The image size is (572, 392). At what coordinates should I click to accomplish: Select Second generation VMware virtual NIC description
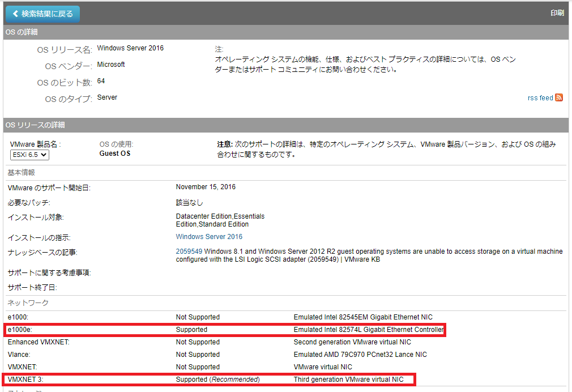[352, 342]
